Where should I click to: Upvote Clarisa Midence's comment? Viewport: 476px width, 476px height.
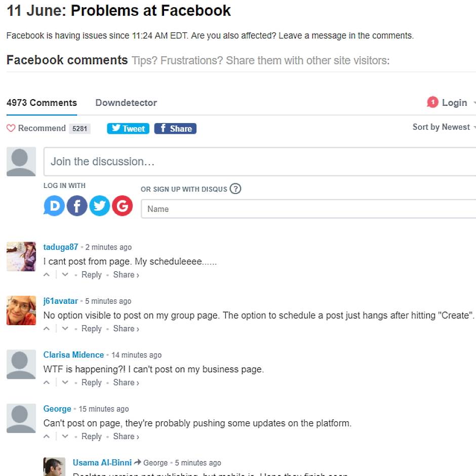click(x=47, y=383)
